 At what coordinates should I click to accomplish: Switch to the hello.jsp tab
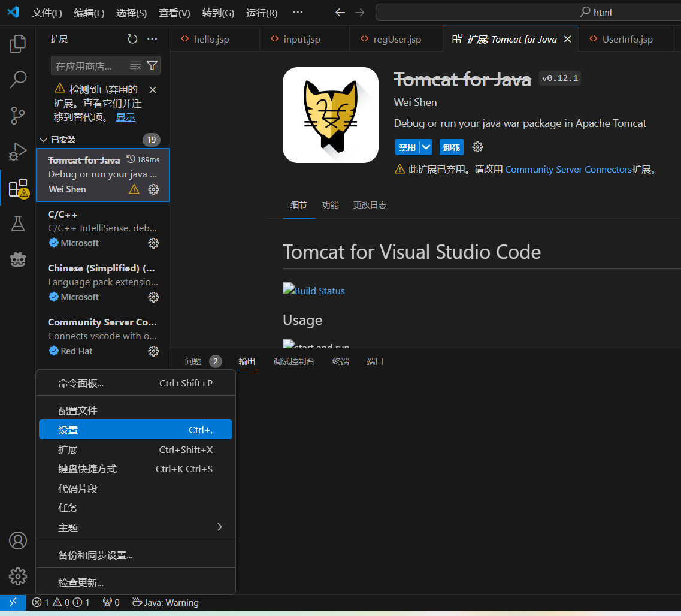(214, 39)
